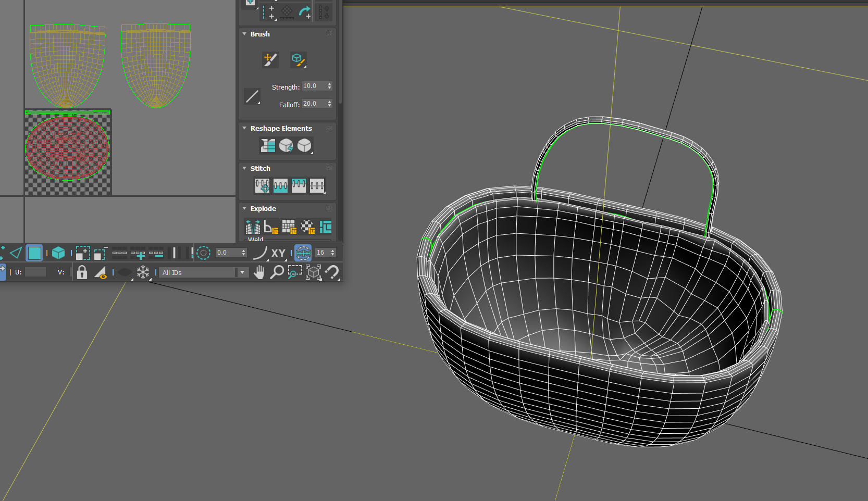868x501 pixels.
Task: Click Grow UV selection icon
Action: [83, 253]
